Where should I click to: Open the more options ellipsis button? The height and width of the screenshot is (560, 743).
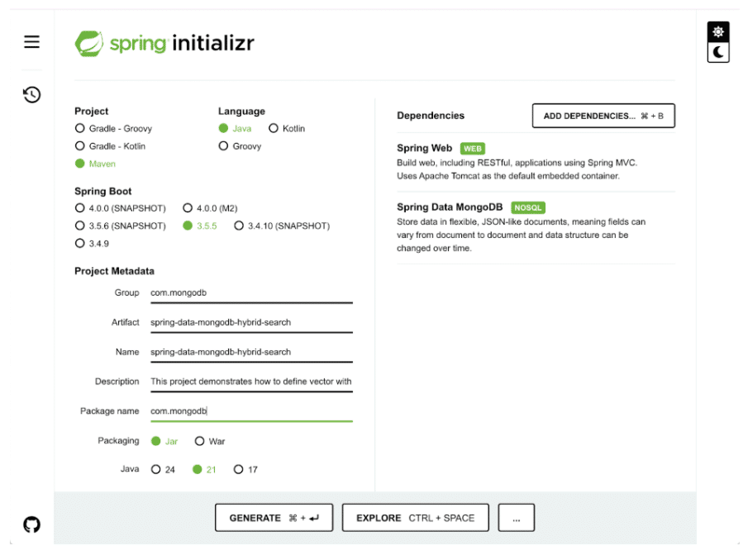pos(516,518)
